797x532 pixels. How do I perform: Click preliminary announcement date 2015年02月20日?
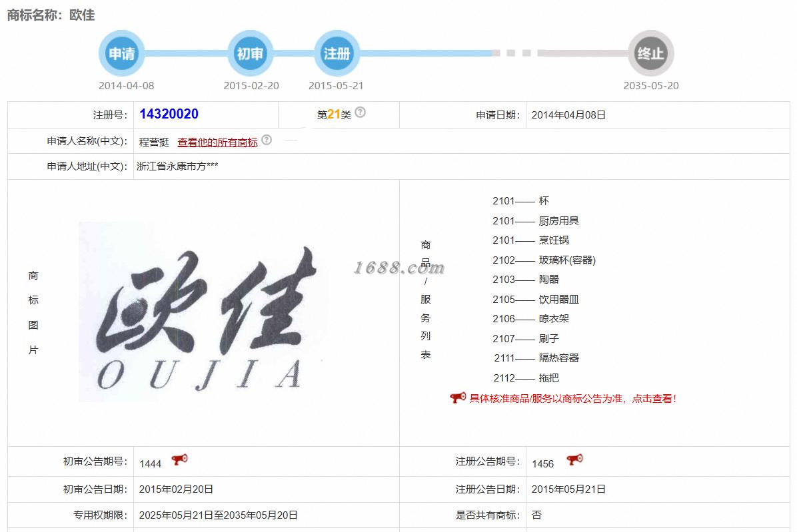[176, 489]
